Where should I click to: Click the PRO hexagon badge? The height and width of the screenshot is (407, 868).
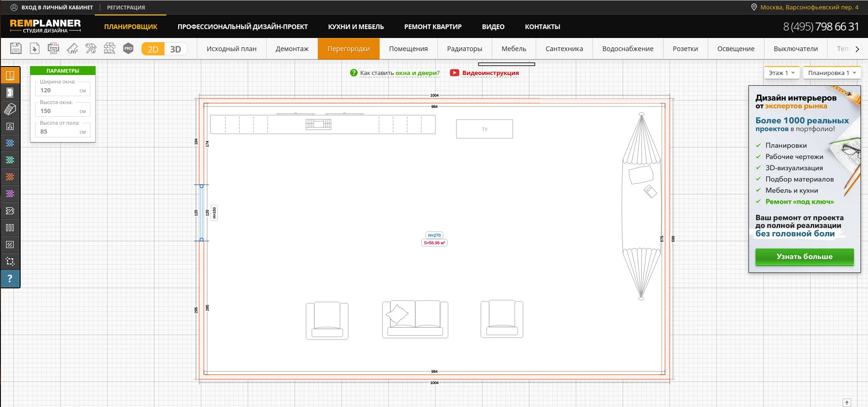(x=128, y=48)
